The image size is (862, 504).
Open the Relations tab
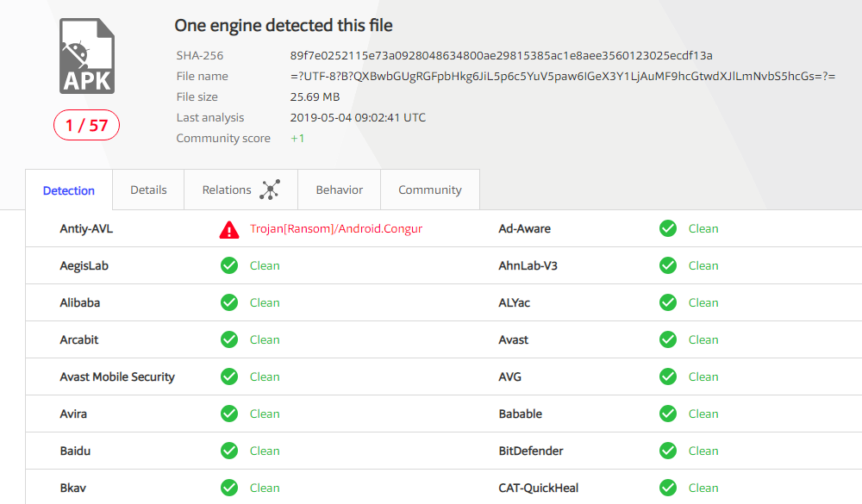[x=240, y=190]
